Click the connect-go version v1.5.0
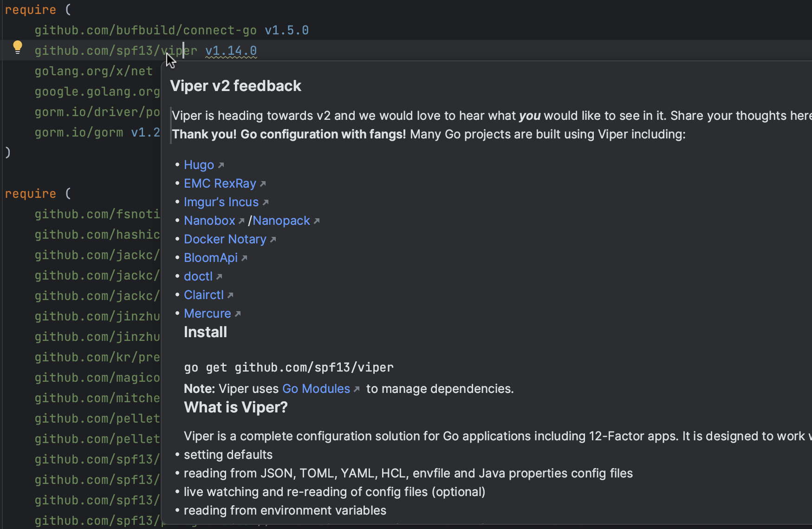This screenshot has width=812, height=529. click(x=286, y=30)
